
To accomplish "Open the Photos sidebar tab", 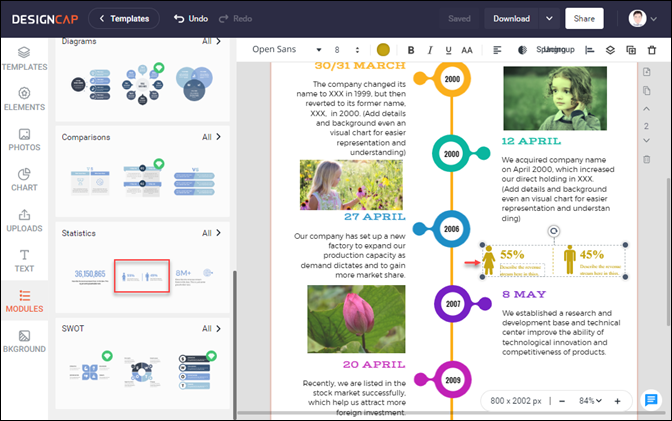I will click(24, 139).
